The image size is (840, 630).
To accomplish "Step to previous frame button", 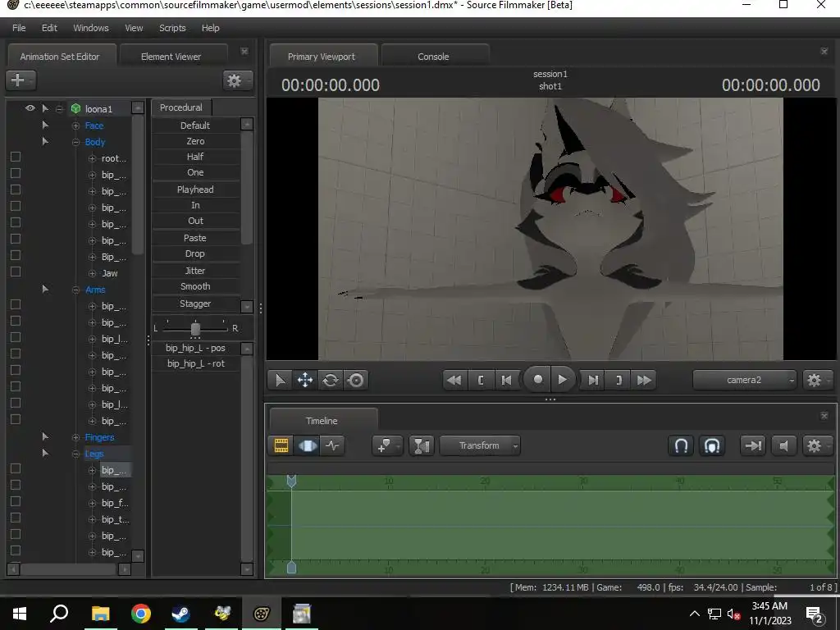I will coord(505,380).
